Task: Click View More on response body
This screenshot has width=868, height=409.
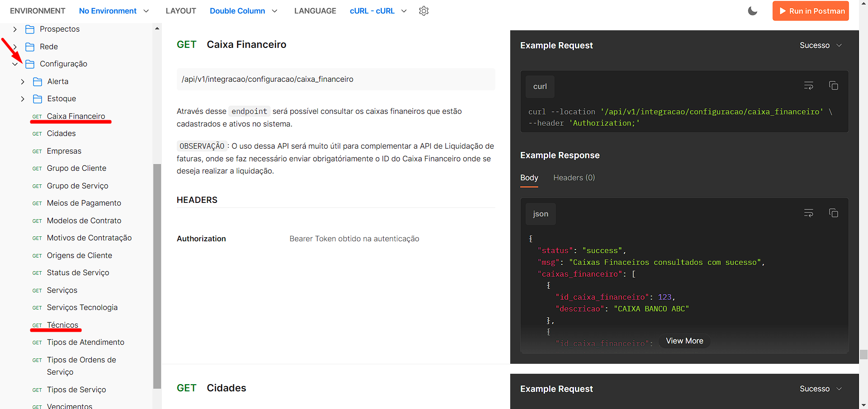Action: point(684,341)
